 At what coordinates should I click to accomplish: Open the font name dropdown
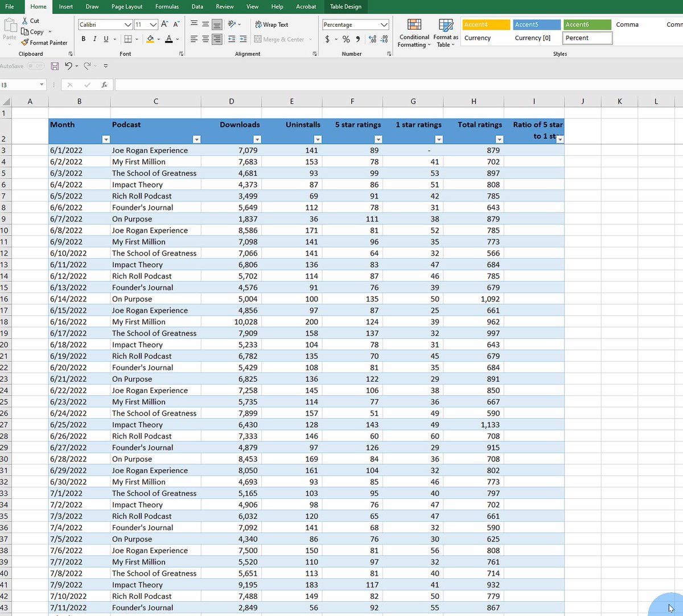[x=128, y=24]
